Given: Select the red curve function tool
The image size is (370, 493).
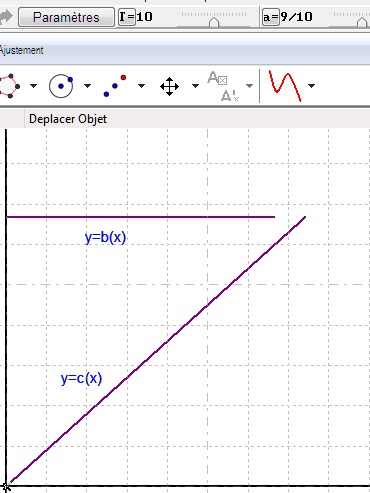Looking at the screenshot, I should pos(285,86).
